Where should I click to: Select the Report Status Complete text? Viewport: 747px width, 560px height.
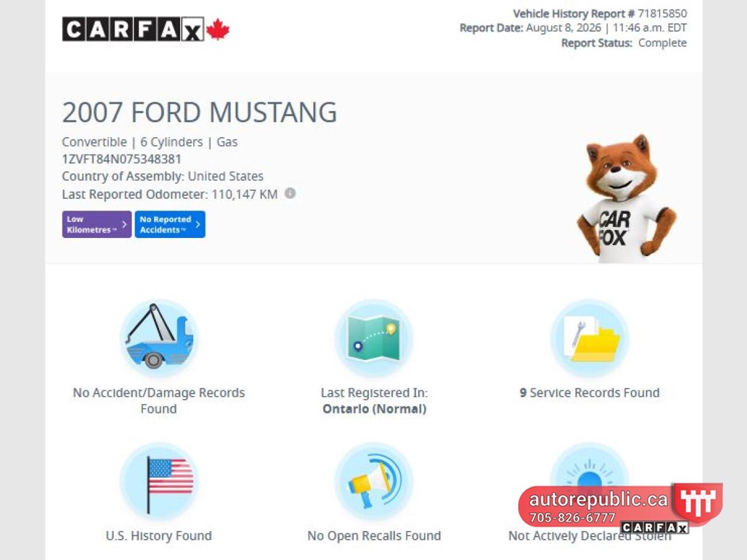[x=624, y=43]
